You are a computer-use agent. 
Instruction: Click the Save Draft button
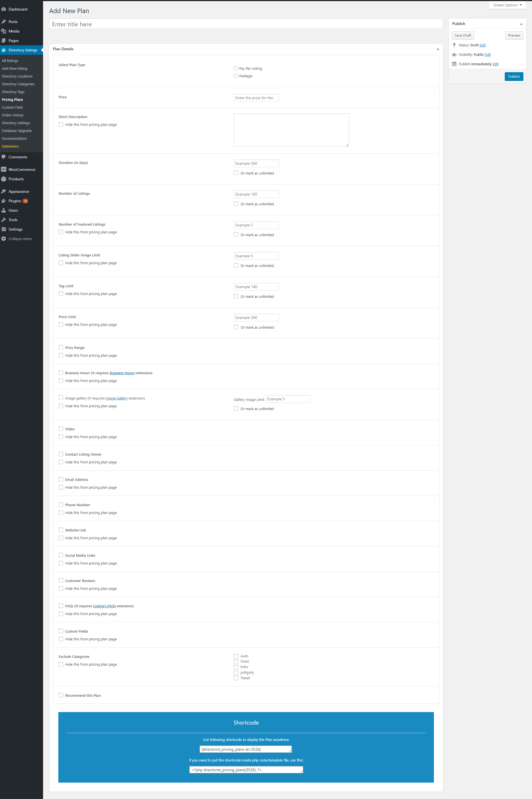(x=463, y=36)
